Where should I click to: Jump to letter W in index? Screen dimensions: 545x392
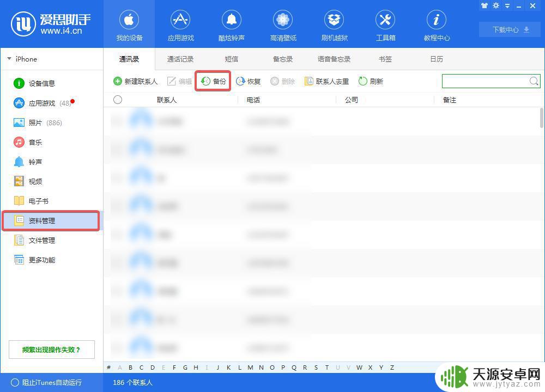[359, 367]
